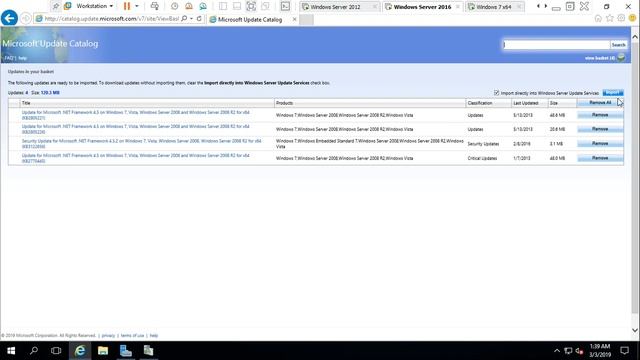Open the privacy footer link
The width and height of the screenshot is (640, 360).
point(108,336)
